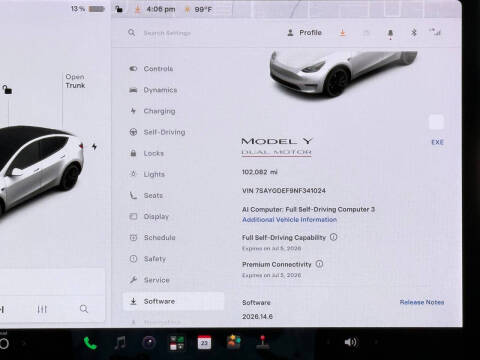Screen dimensions: 480x360
Task: Launch the Dashcam camera app
Action: tap(149, 342)
